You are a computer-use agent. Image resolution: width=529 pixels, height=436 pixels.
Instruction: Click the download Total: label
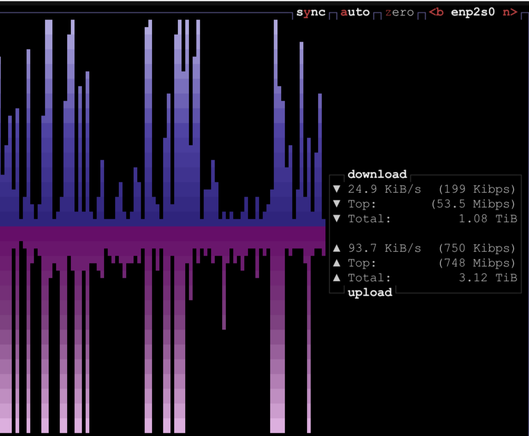pyautogui.click(x=369, y=219)
